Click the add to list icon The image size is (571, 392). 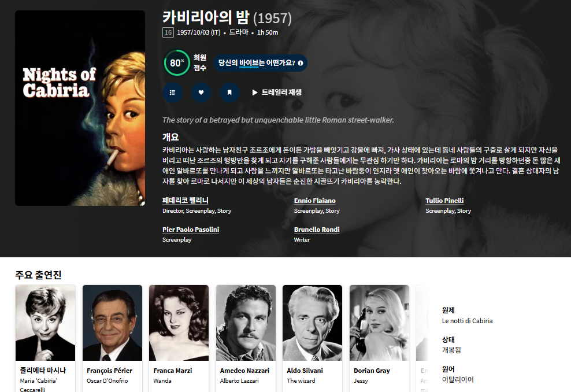coord(172,93)
